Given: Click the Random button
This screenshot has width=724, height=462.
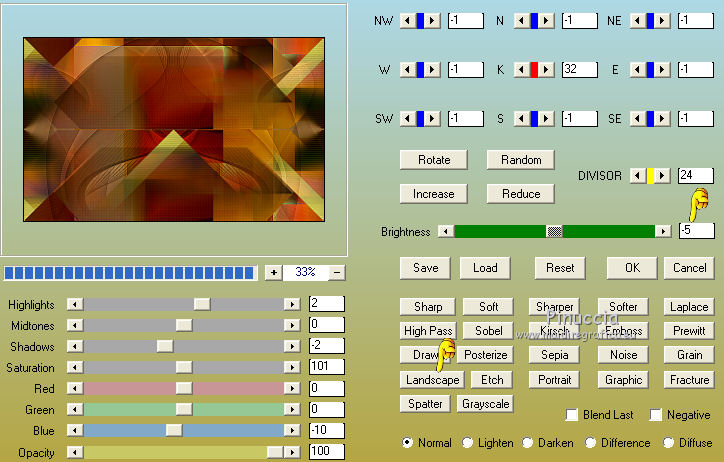Looking at the screenshot, I should (x=521, y=160).
